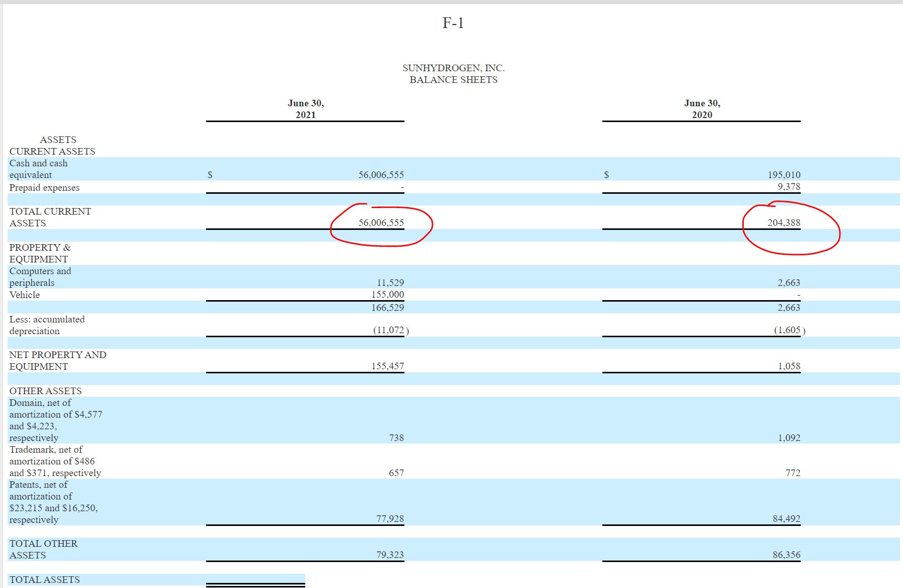Select the 'SUNHYDROGEN, INC.' company title
This screenshot has width=903, height=588.
coord(454,68)
